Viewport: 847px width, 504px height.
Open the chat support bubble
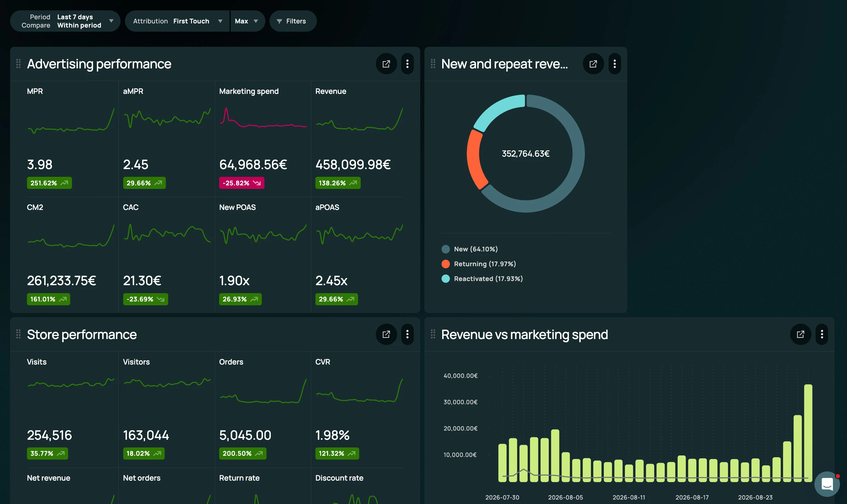tap(827, 484)
